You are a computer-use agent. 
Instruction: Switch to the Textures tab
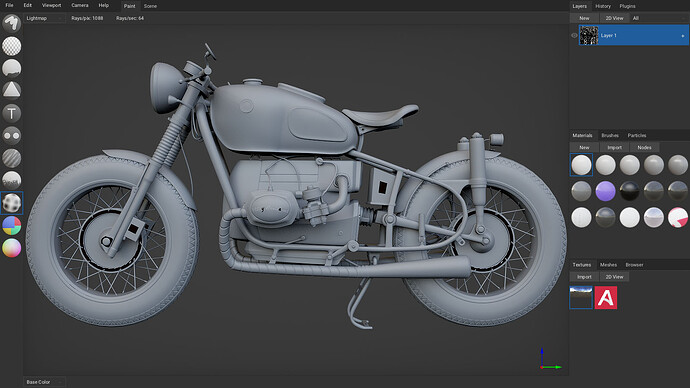click(582, 265)
